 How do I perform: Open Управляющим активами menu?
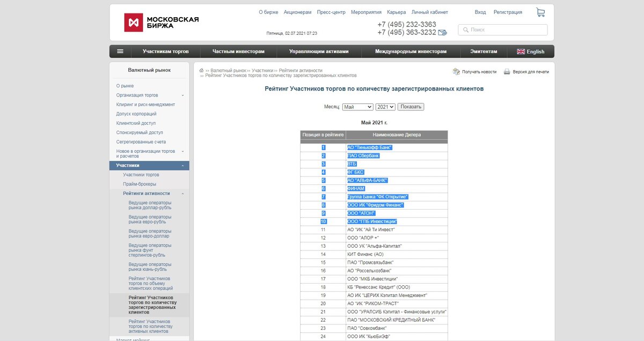tap(319, 51)
